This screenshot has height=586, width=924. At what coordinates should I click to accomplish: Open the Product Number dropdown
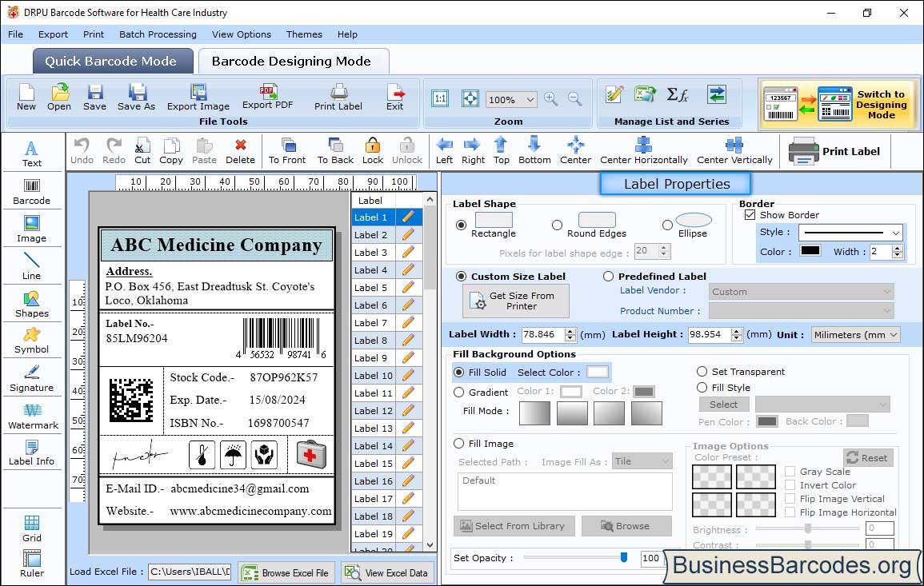click(x=801, y=310)
